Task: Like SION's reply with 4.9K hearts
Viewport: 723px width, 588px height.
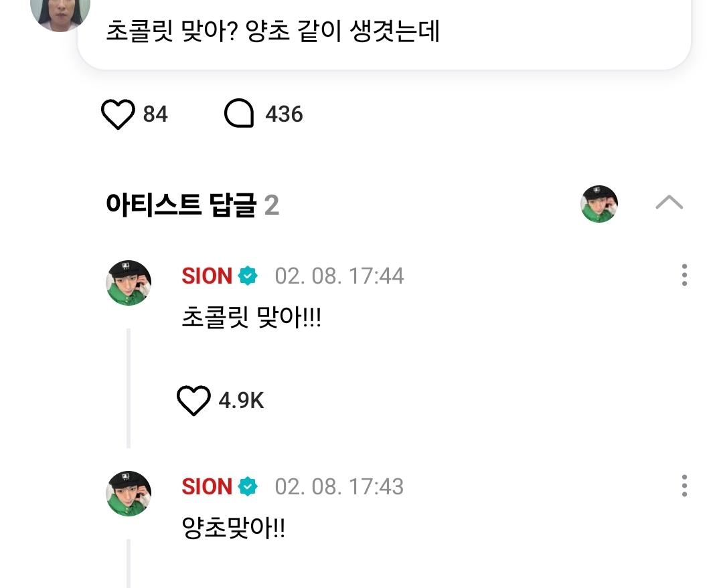Action: click(x=193, y=401)
